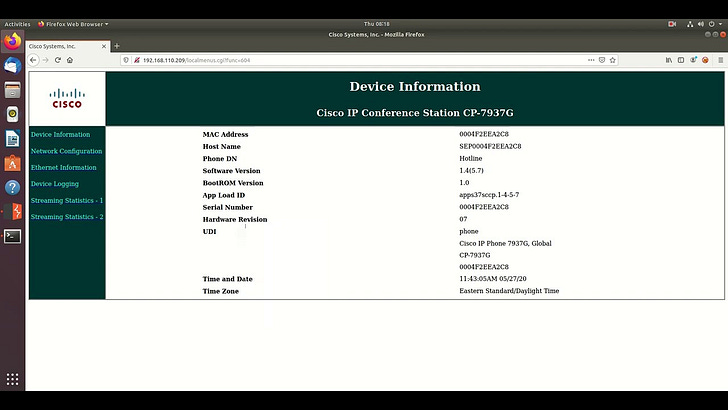Screen dimensions: 728x410
Task: Open the Firefox Library icon
Action: pos(669,60)
